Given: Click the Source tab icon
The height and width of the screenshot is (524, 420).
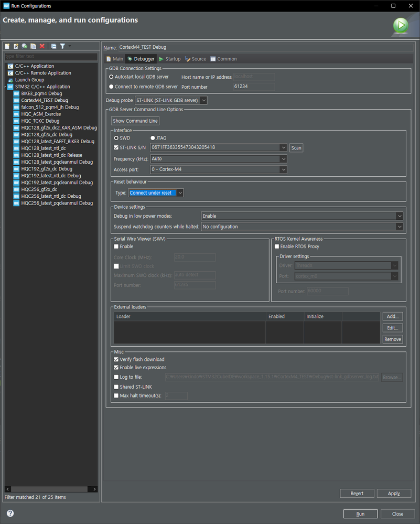Looking at the screenshot, I should pos(187,59).
